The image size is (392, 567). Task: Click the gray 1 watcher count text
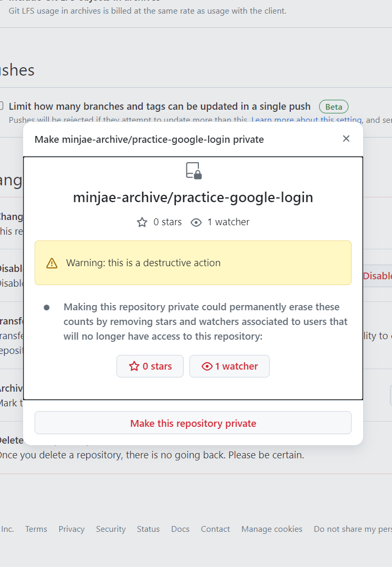coord(228,222)
